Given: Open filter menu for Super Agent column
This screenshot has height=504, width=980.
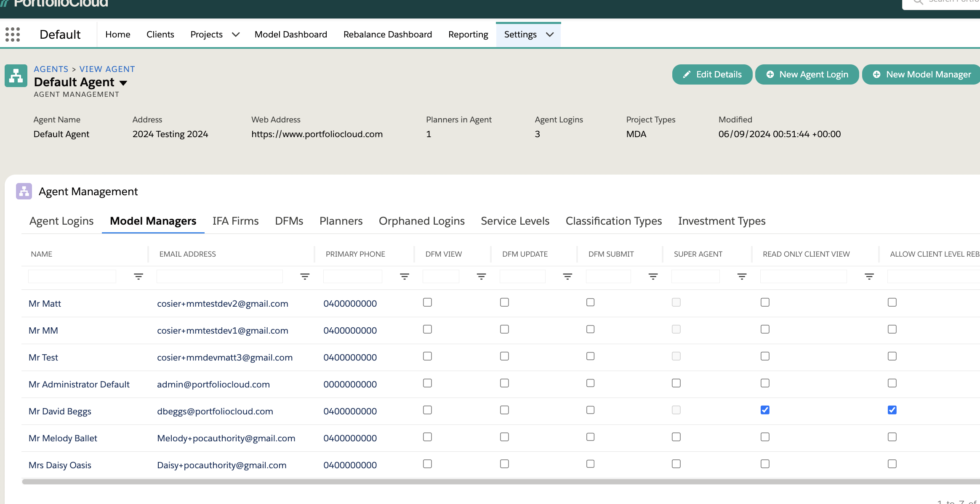Looking at the screenshot, I should [x=742, y=276].
